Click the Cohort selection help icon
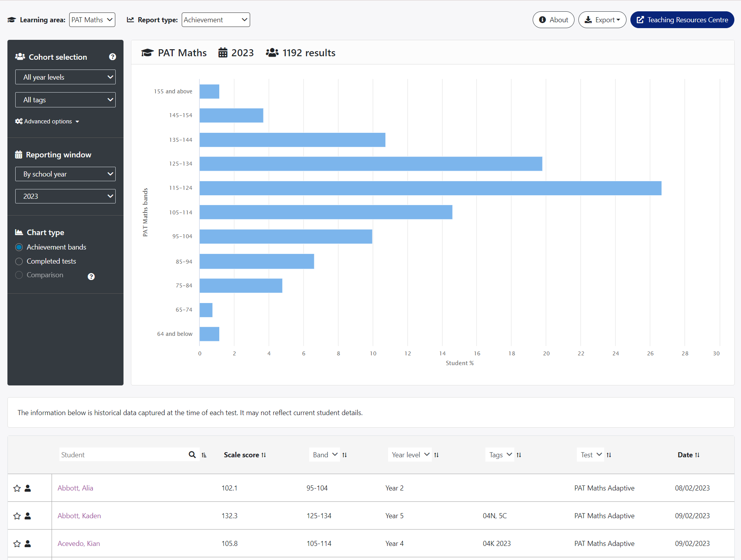741x560 pixels. [113, 57]
